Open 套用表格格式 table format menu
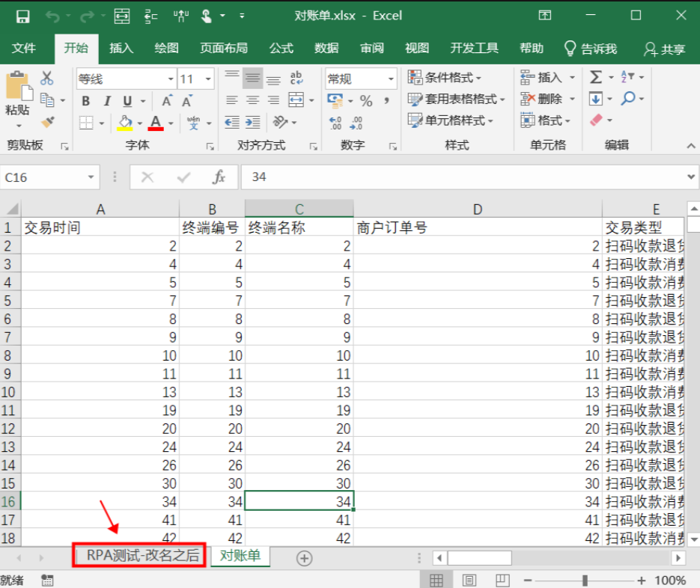Image resolution: width=700 pixels, height=588 pixels. (x=456, y=99)
